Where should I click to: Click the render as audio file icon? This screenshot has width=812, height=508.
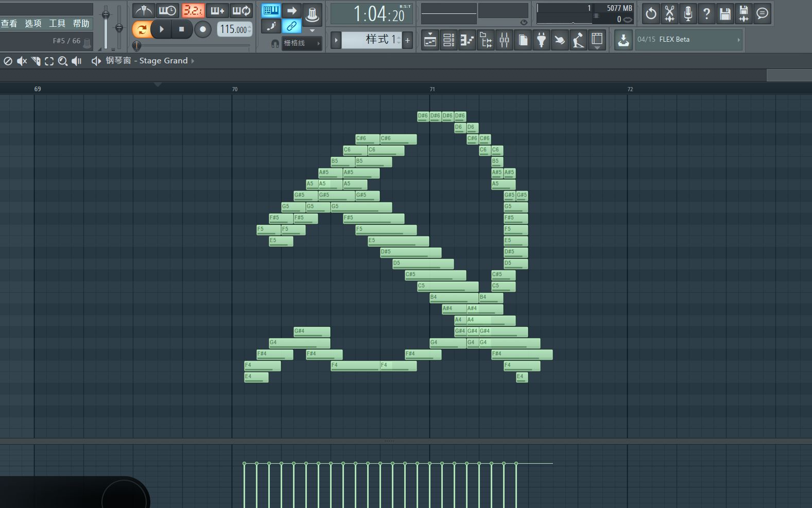(x=744, y=14)
